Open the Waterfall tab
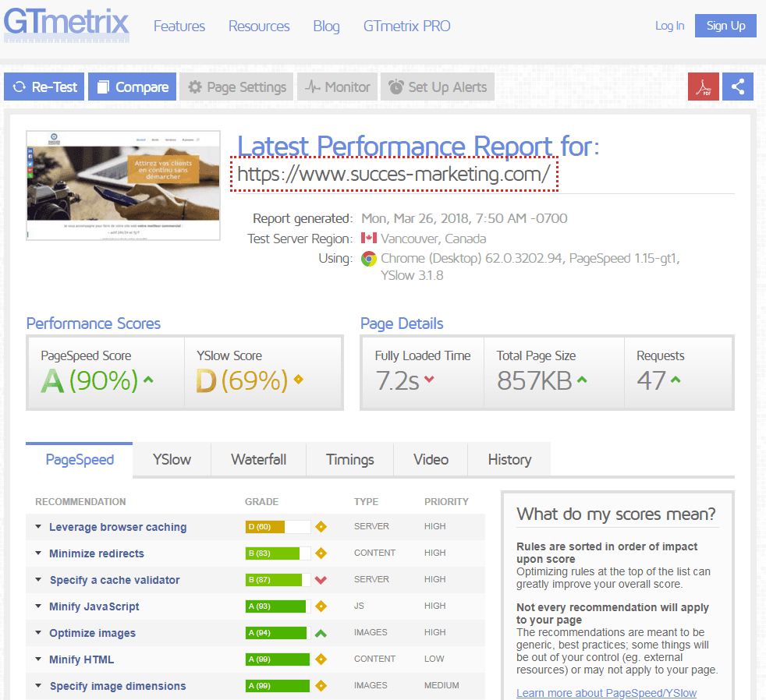Image resolution: width=766 pixels, height=700 pixels. point(258,459)
